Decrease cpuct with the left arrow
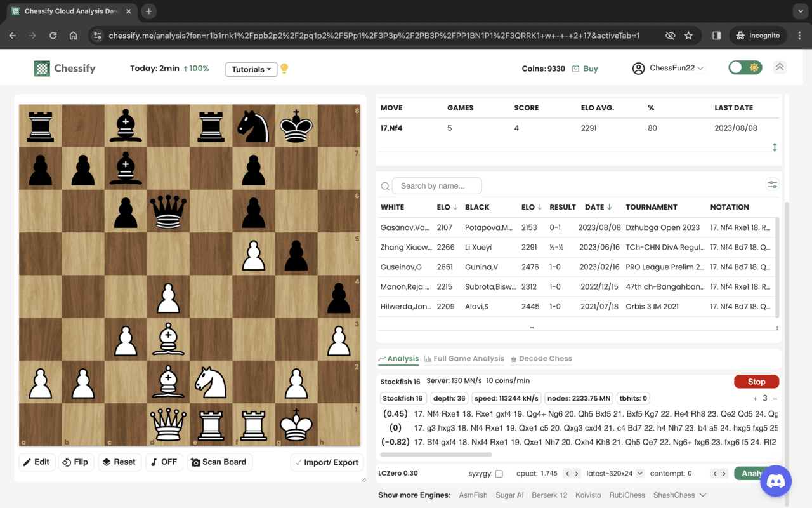Viewport: 812px width, 508px height. 568,473
